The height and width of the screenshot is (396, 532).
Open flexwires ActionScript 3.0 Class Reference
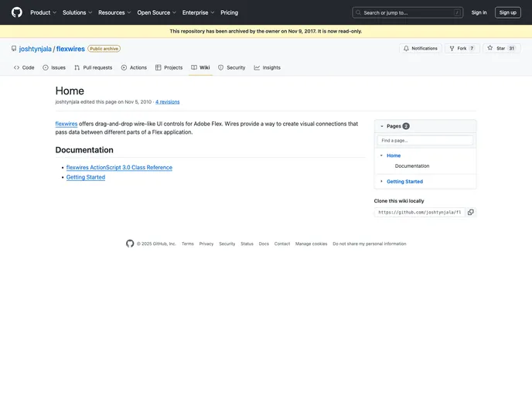point(119,167)
